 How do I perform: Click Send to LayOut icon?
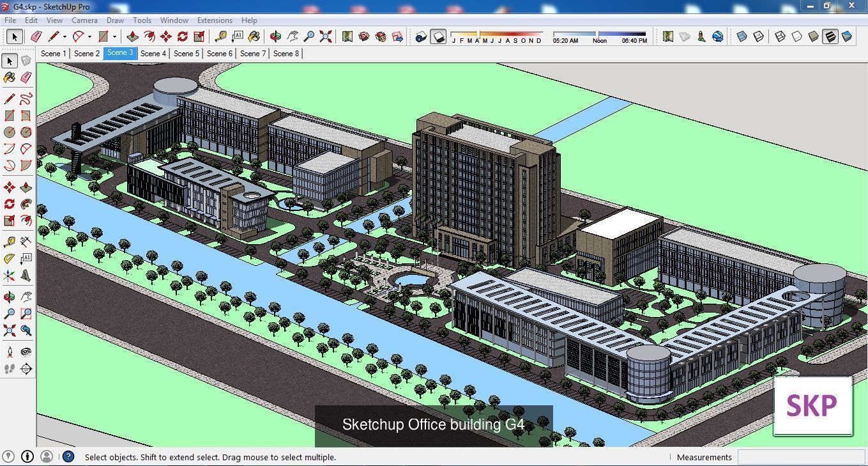tap(397, 36)
